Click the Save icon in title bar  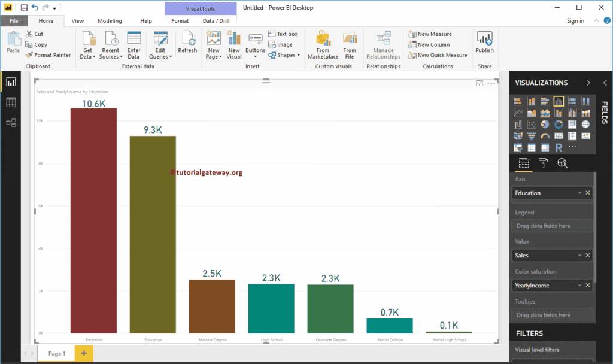[x=24, y=8]
